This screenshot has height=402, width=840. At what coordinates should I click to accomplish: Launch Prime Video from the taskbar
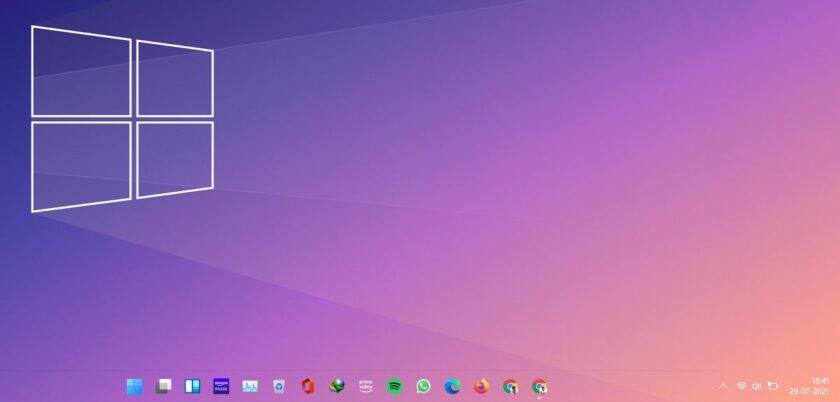point(366,386)
